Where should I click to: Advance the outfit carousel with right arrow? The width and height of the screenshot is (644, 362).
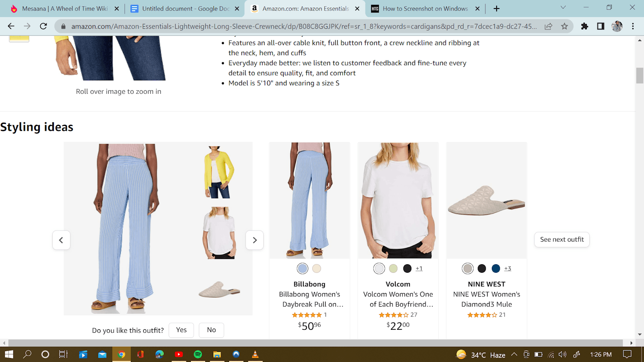click(254, 240)
